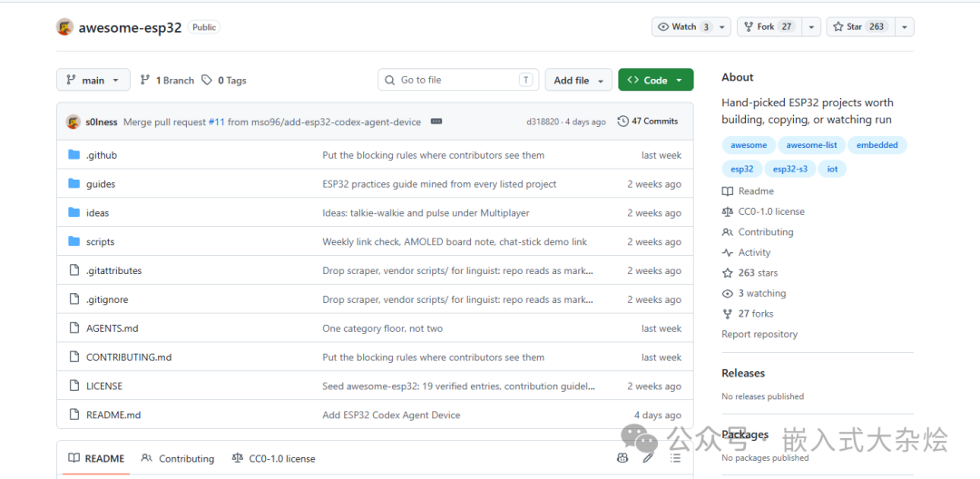Open commit 'One category floor, not two'
980x479 pixels.
point(383,327)
